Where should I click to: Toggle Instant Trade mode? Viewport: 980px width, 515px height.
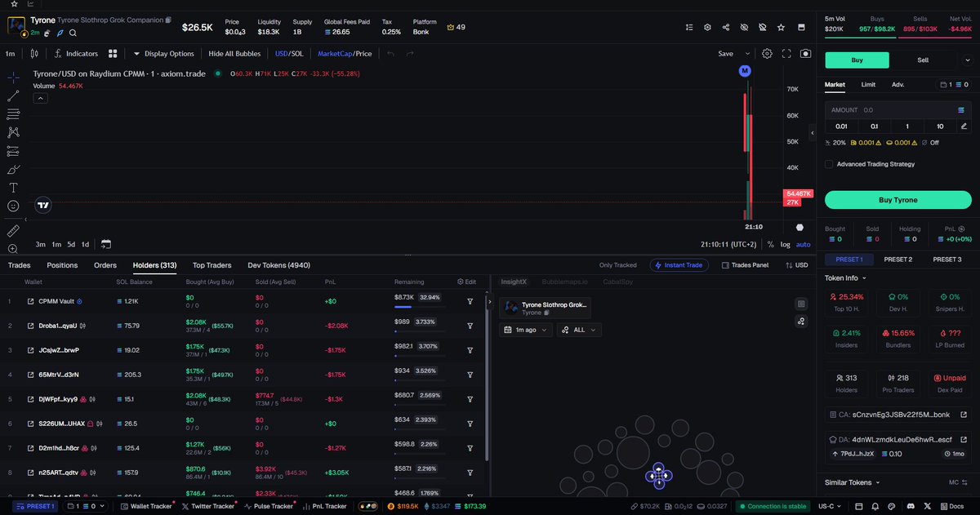pos(679,265)
